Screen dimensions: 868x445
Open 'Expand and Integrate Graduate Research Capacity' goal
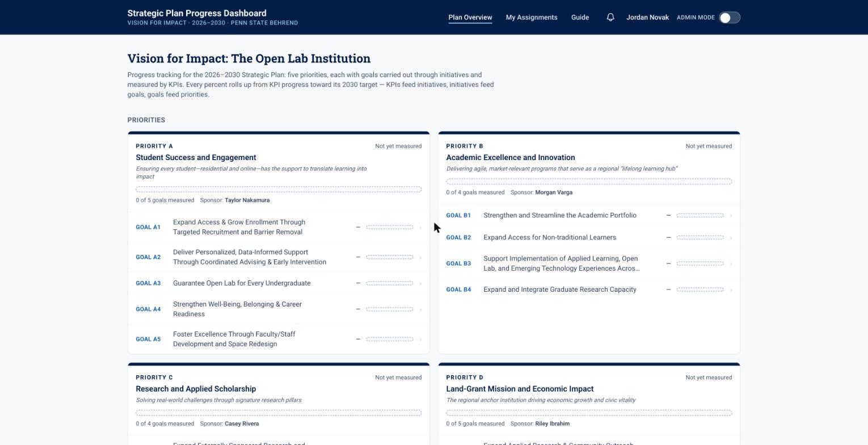click(x=560, y=289)
